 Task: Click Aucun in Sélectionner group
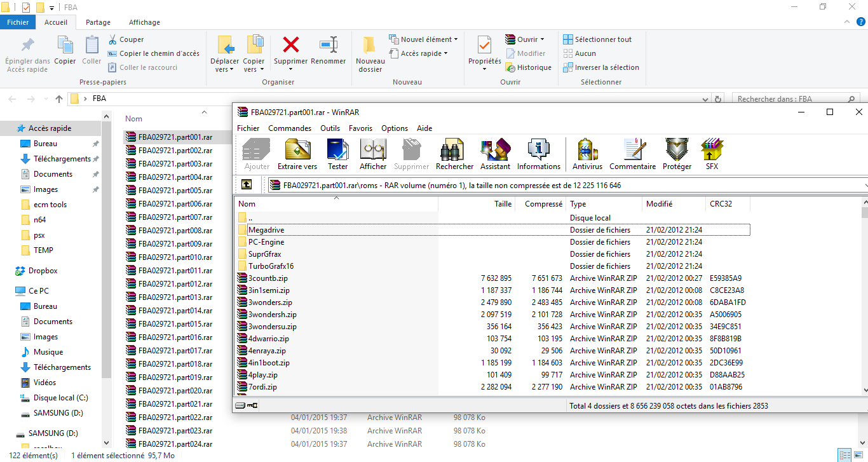[580, 53]
